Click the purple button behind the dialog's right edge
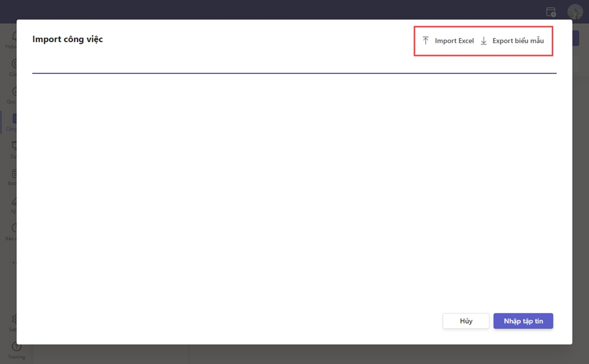Image resolution: width=589 pixels, height=364 pixels. (576, 39)
